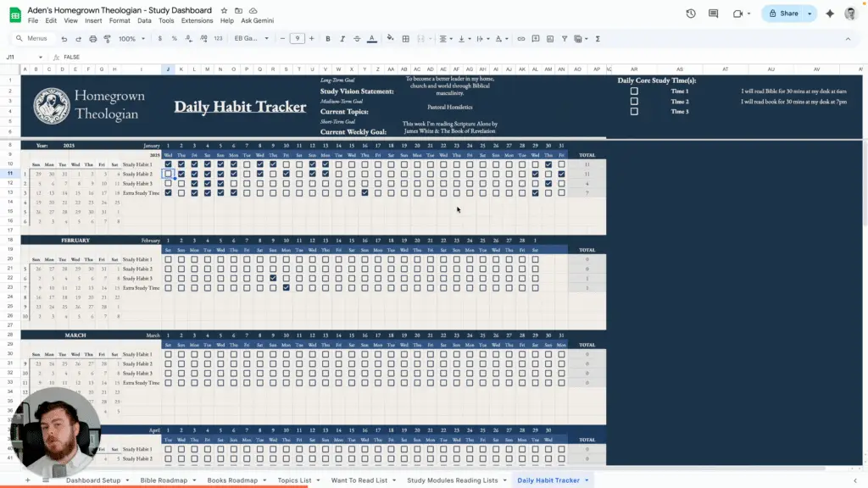This screenshot has height=488, width=868.
Task: Click the undo arrow icon
Action: point(64,39)
